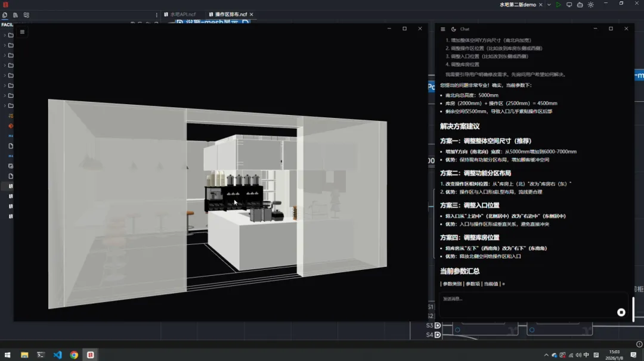
Task: Expand the third folder in file tree
Action: 5,55
